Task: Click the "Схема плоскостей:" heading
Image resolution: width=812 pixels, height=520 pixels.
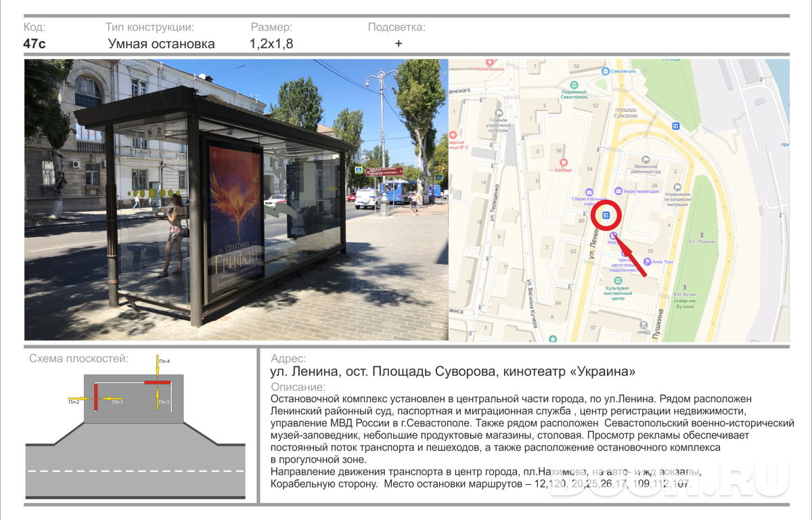Action: coord(78,358)
